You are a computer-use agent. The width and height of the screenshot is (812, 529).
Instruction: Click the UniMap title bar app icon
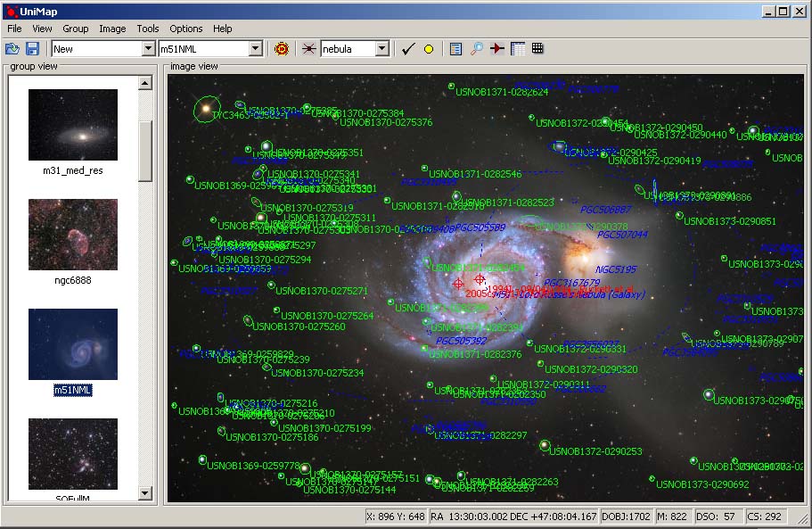[x=12, y=12]
